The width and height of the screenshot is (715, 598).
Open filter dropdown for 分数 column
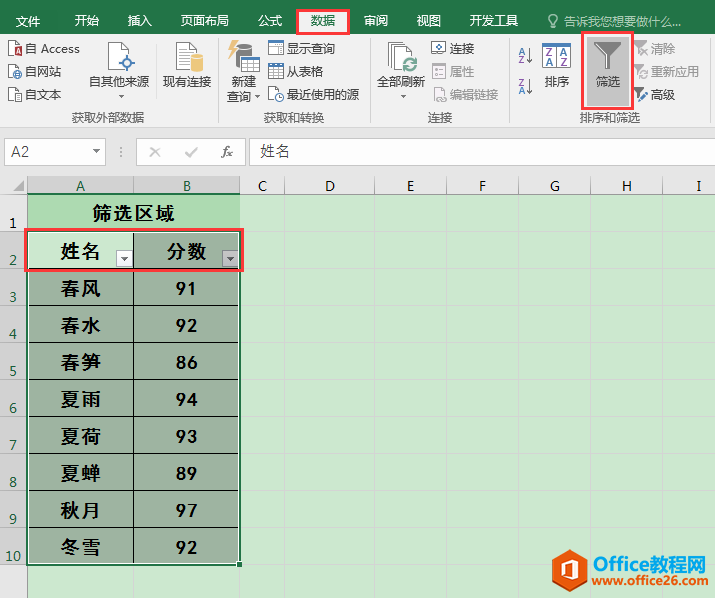point(230,259)
